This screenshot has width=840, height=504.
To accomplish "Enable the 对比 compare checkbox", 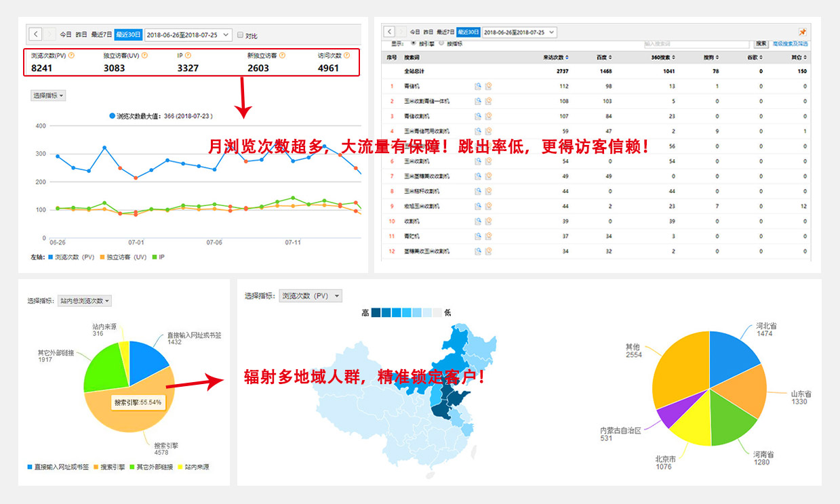I will tap(241, 35).
